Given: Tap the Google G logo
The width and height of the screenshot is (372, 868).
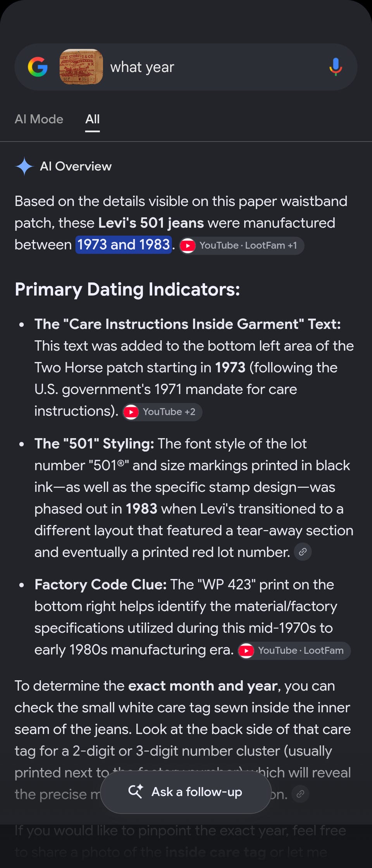Looking at the screenshot, I should pyautogui.click(x=38, y=67).
